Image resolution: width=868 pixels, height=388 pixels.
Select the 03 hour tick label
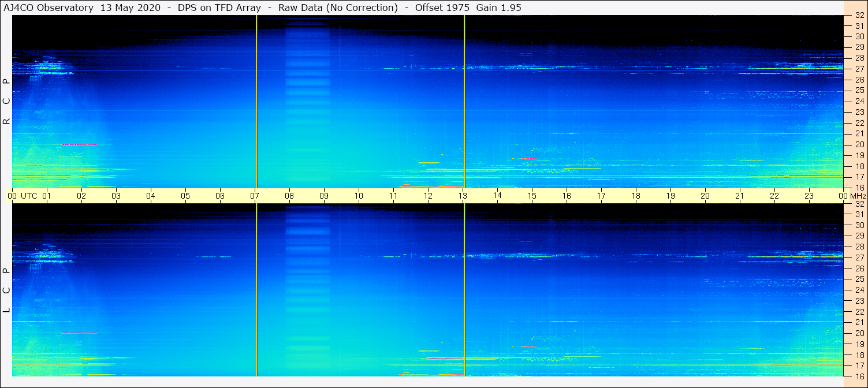[116, 196]
